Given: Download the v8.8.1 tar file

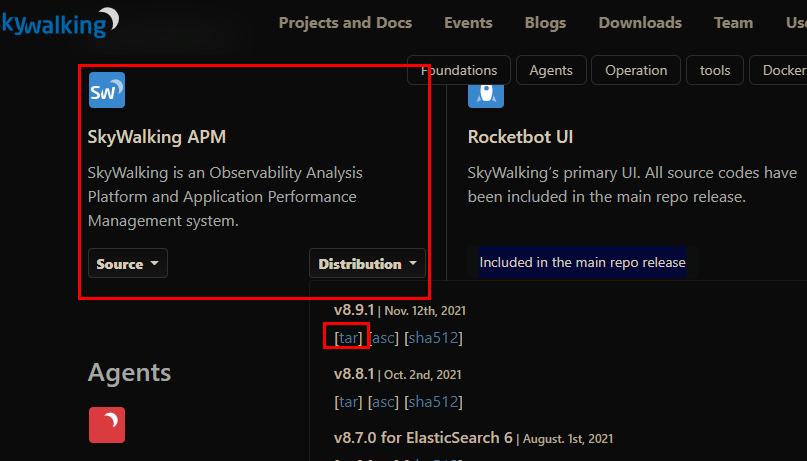Looking at the screenshot, I should point(349,402).
